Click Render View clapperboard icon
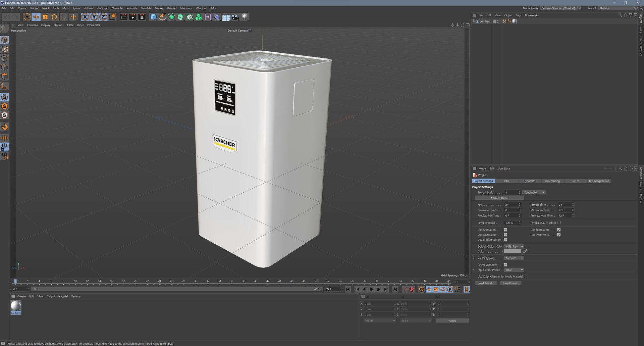Screen dimensions: 644x346 124,17
